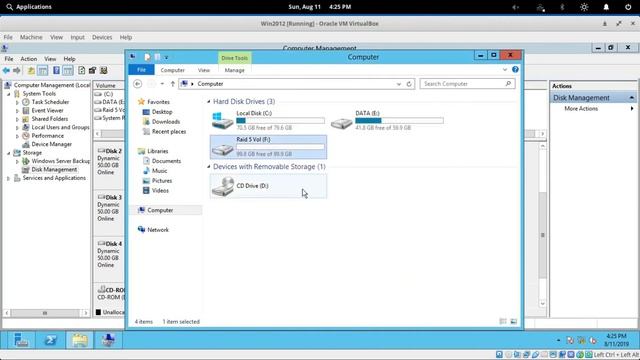Click the Drive Tools contextual tab
This screenshot has height=360, width=640.
click(234, 58)
